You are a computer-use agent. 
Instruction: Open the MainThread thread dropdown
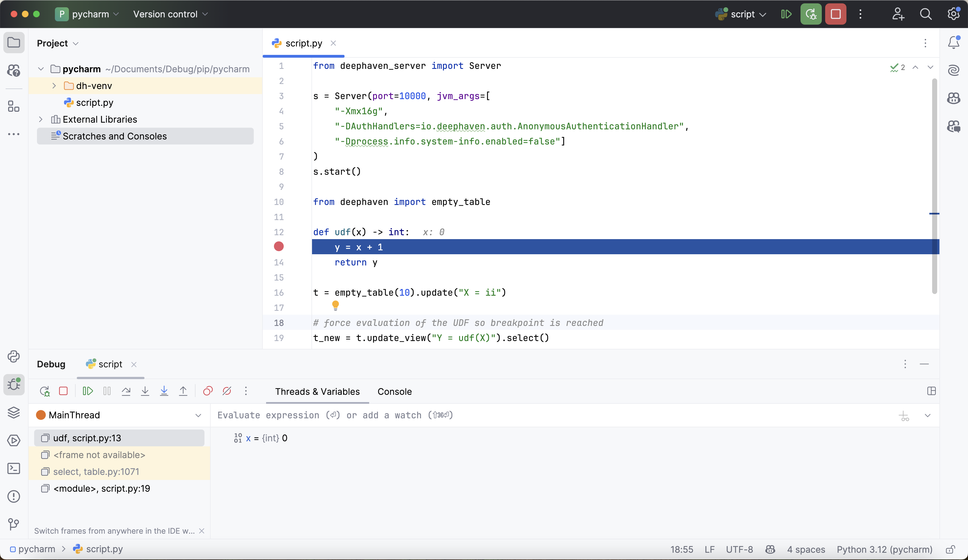[198, 415]
